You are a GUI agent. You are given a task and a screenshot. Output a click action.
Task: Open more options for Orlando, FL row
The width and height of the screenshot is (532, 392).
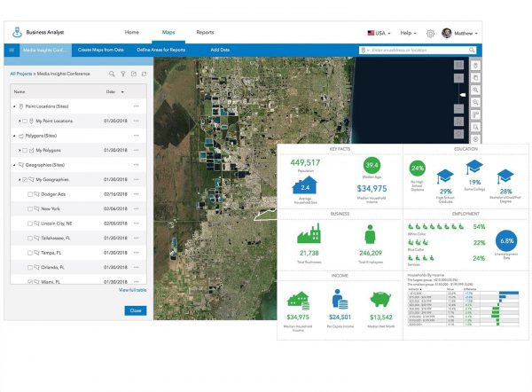[x=136, y=267]
